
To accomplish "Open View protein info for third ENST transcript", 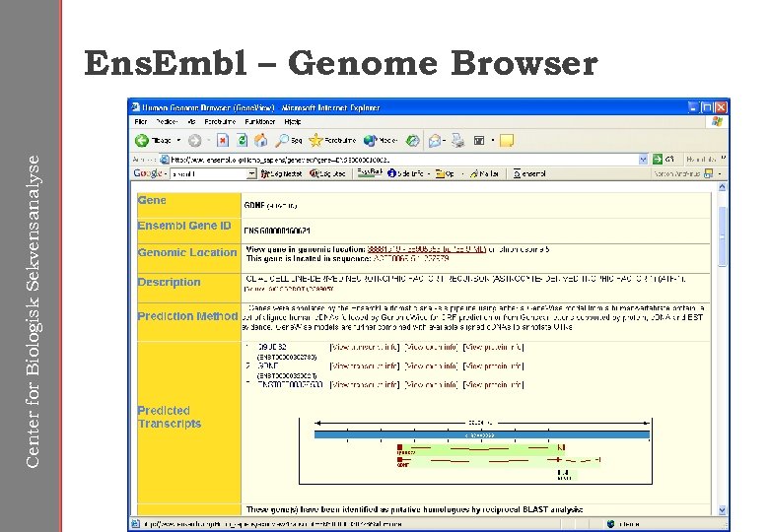I will coord(493,385).
